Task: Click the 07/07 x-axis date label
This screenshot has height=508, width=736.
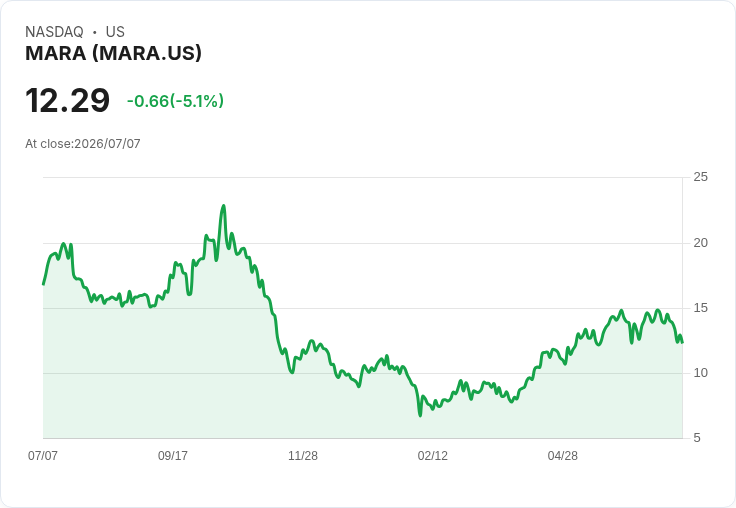Action: tap(43, 455)
